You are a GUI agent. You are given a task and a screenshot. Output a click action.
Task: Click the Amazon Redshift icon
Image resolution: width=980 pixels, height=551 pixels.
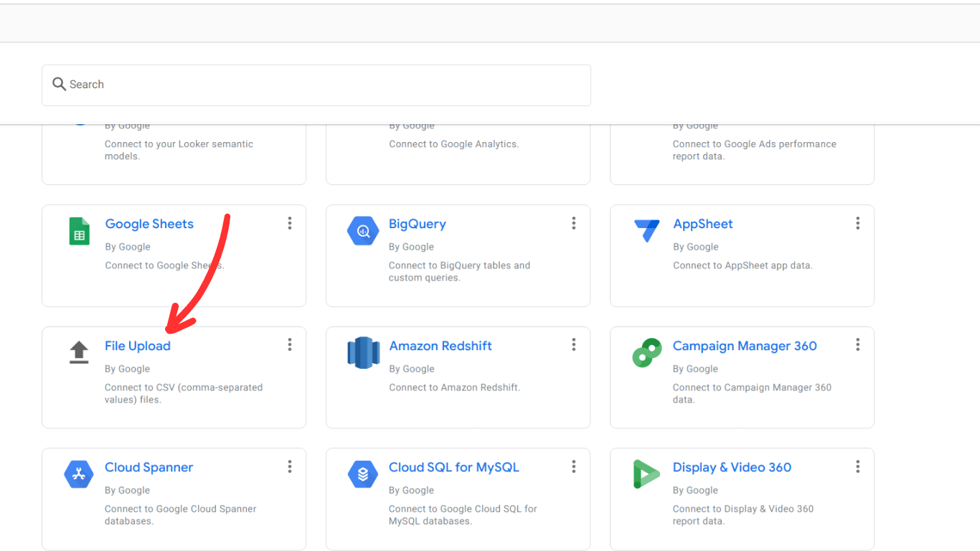[x=363, y=352]
